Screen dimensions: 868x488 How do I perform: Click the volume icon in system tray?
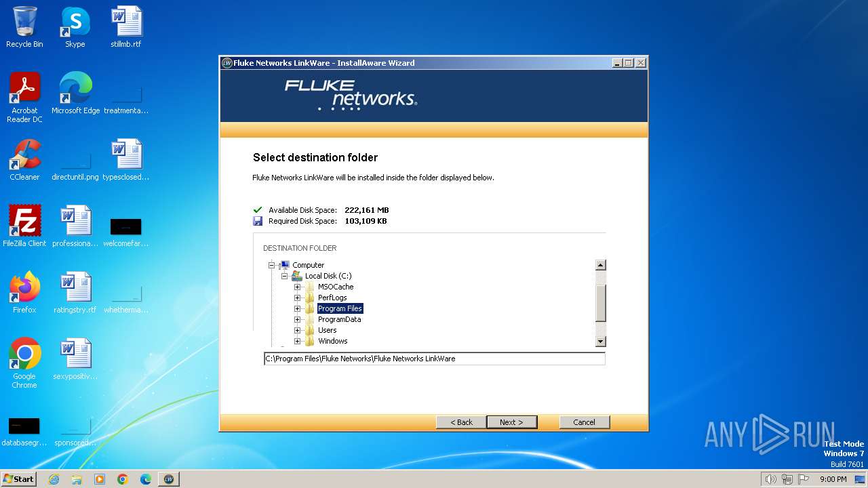pos(770,479)
